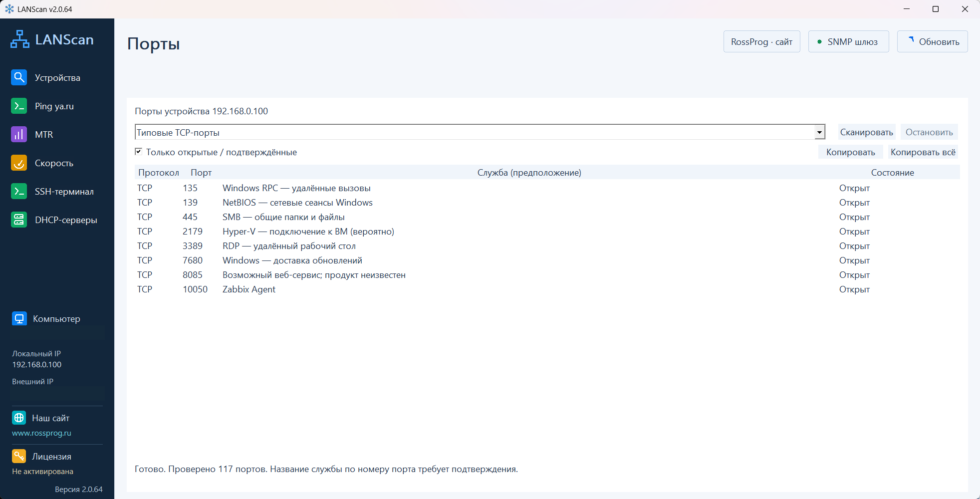Image resolution: width=980 pixels, height=499 pixels.
Task: Click the Наш сайт globe icon
Action: click(19, 418)
